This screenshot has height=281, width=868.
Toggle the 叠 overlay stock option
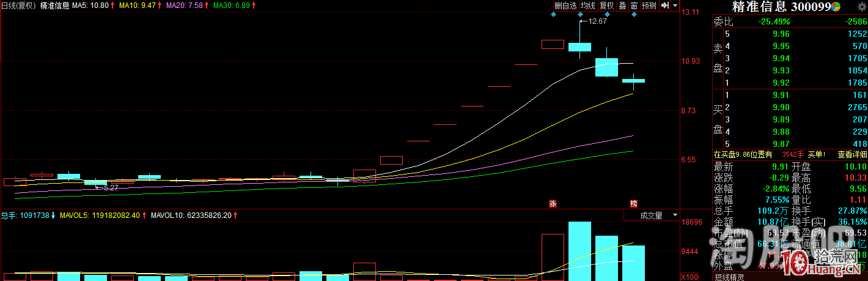(x=622, y=6)
